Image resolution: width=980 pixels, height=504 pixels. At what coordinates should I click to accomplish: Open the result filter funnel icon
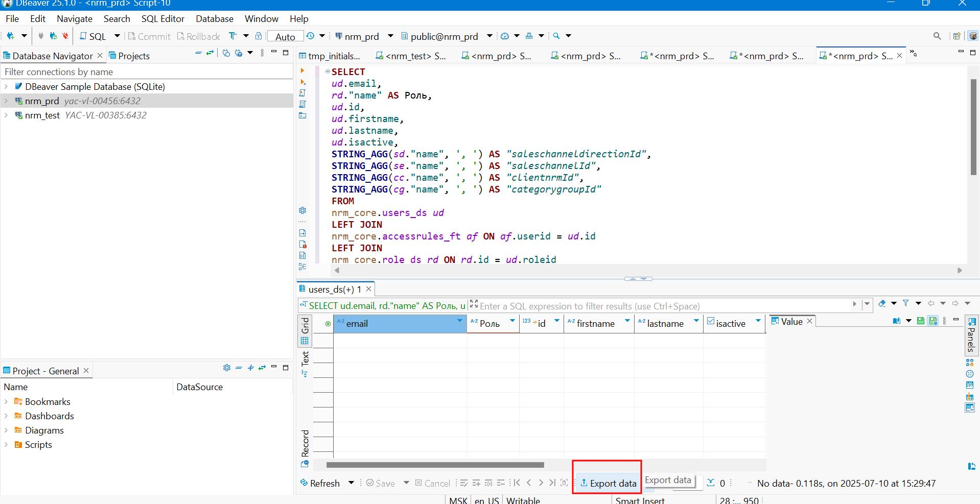(x=906, y=303)
